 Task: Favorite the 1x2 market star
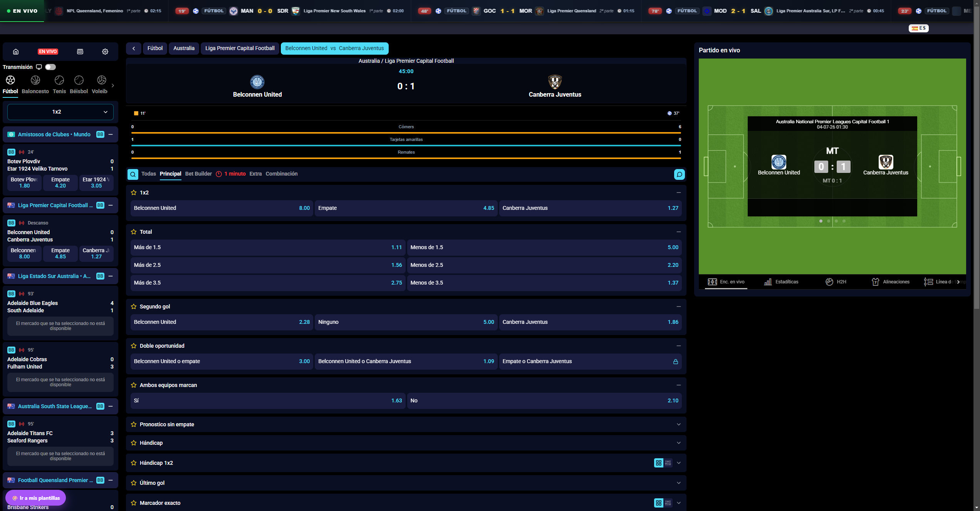coord(134,193)
